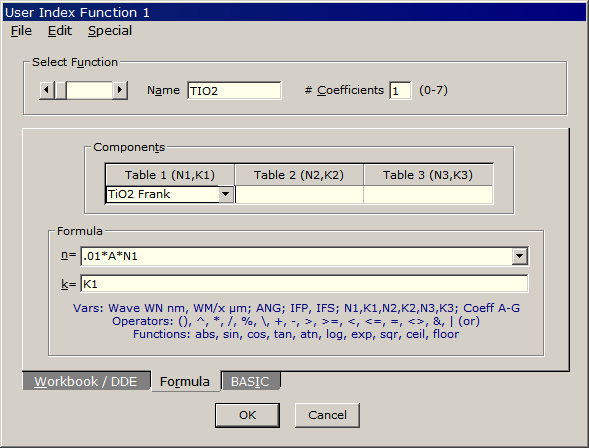Select the empty Table 3 (N3,K3) cell
Screen dimensions: 589x448
pyautogui.click(x=428, y=195)
